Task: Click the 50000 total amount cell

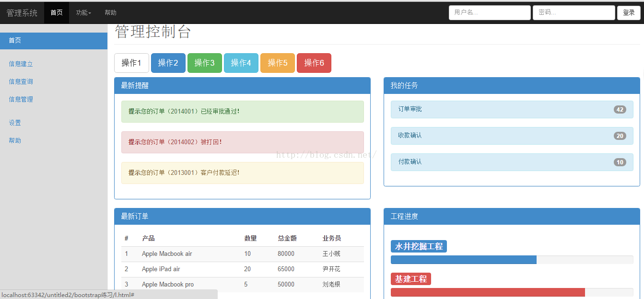Action: coord(286,285)
